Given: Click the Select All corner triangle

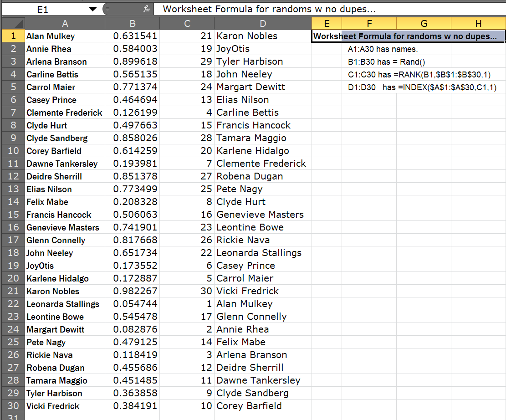Looking at the screenshot, I should [14, 24].
